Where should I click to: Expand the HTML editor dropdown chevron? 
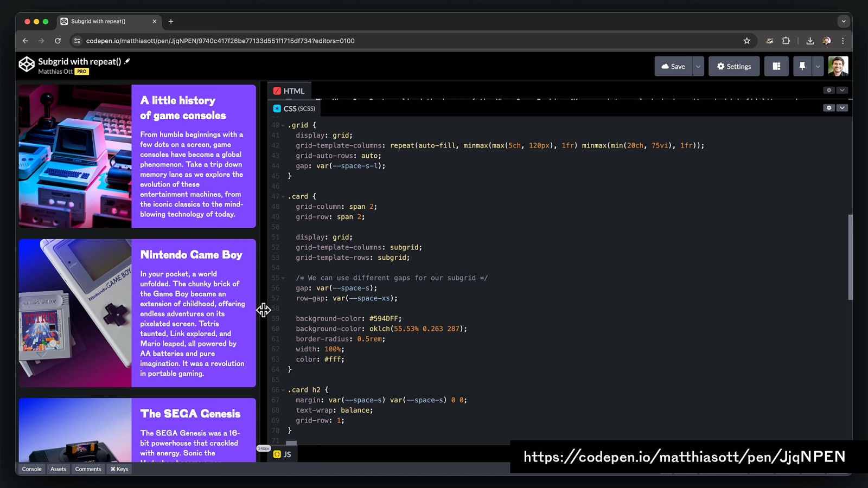tap(842, 90)
